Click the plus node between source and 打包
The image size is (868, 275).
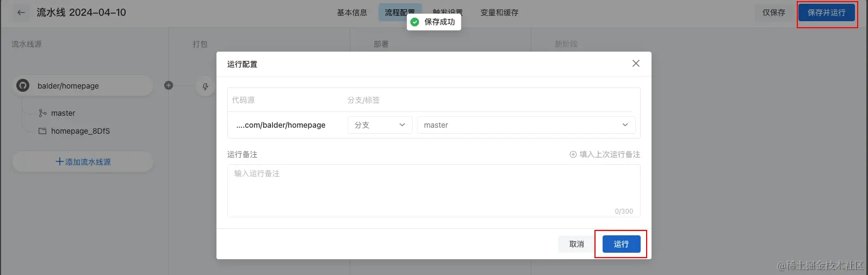coord(169,85)
